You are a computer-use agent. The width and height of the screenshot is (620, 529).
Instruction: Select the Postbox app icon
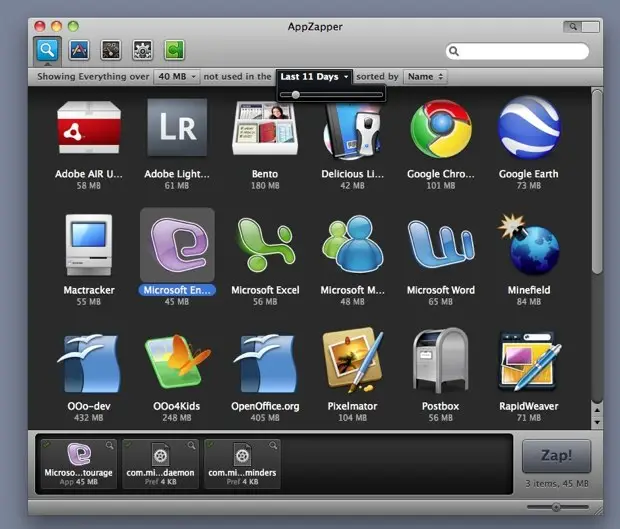point(441,361)
